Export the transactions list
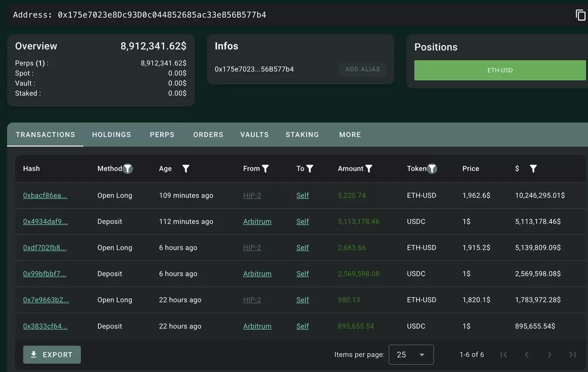This screenshot has width=588, height=372. point(52,355)
